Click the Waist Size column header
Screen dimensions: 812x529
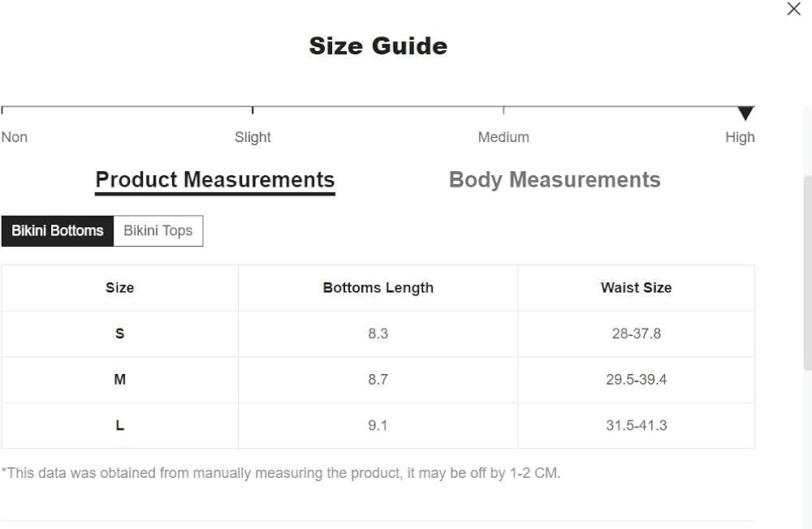pyautogui.click(x=636, y=288)
